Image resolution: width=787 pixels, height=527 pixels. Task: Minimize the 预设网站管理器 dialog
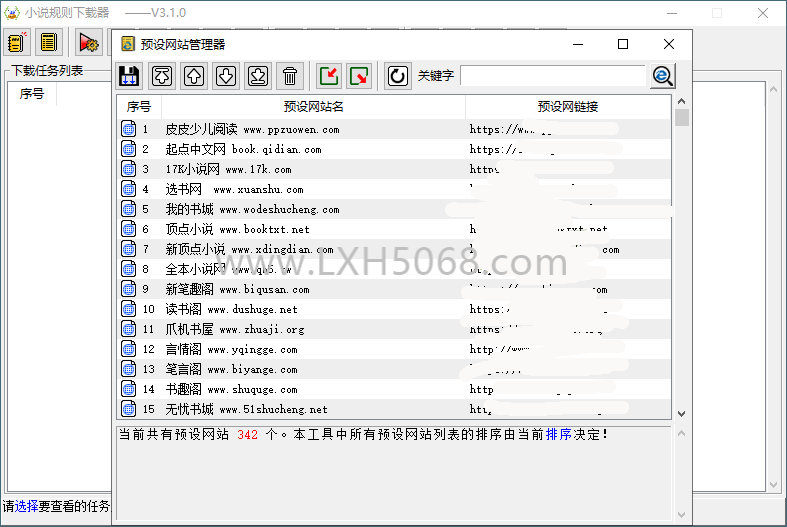tap(578, 44)
